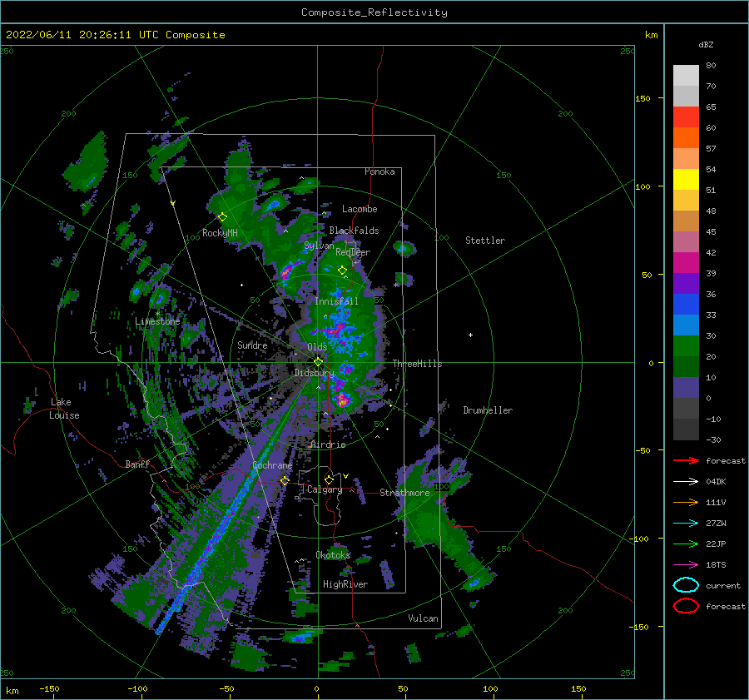The image size is (749, 700).
Task: Click the Didsbury town label
Action: pyautogui.click(x=314, y=373)
